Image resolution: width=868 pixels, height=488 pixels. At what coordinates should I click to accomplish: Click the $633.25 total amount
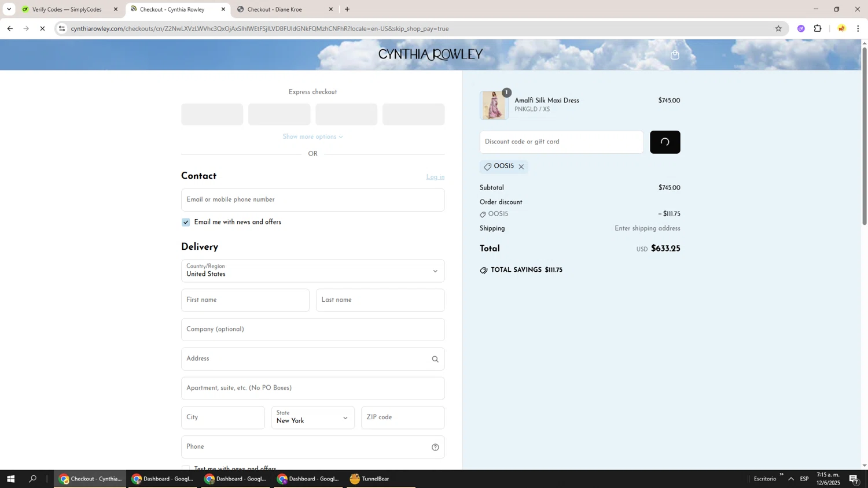click(665, 249)
